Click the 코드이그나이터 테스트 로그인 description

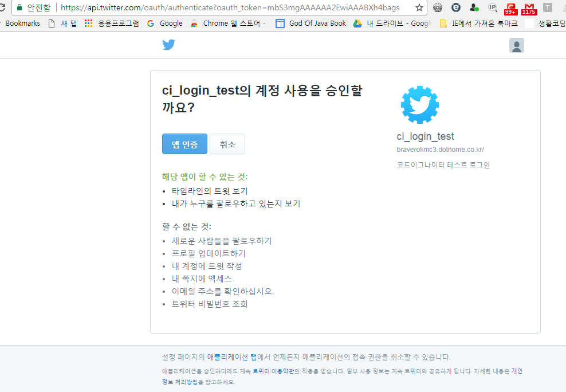pyautogui.click(x=443, y=165)
